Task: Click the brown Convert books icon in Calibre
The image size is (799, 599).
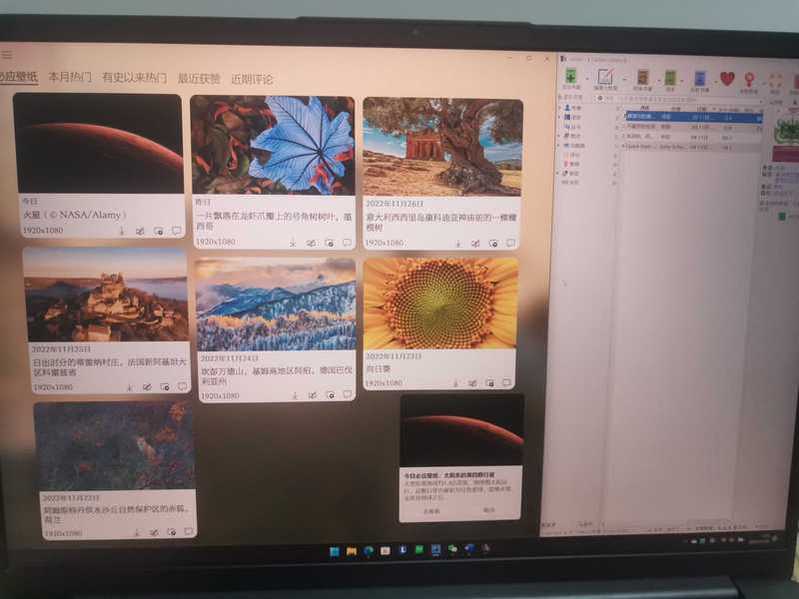Action: [643, 77]
